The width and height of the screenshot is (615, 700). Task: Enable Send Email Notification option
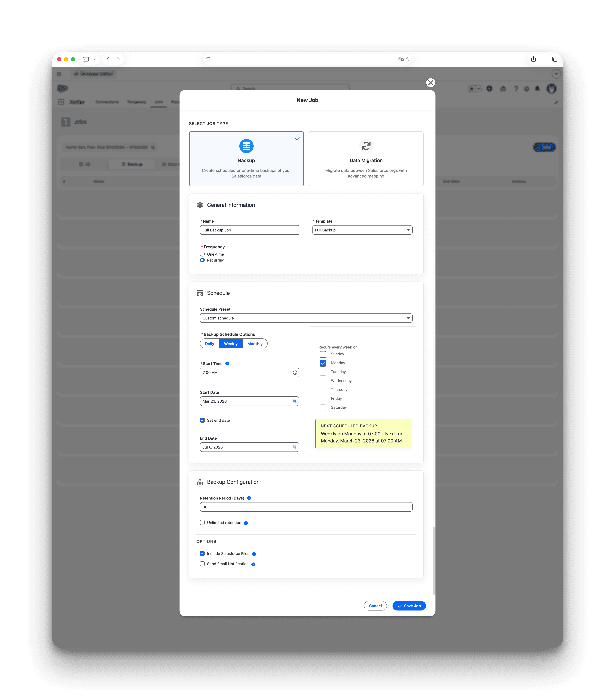(202, 564)
